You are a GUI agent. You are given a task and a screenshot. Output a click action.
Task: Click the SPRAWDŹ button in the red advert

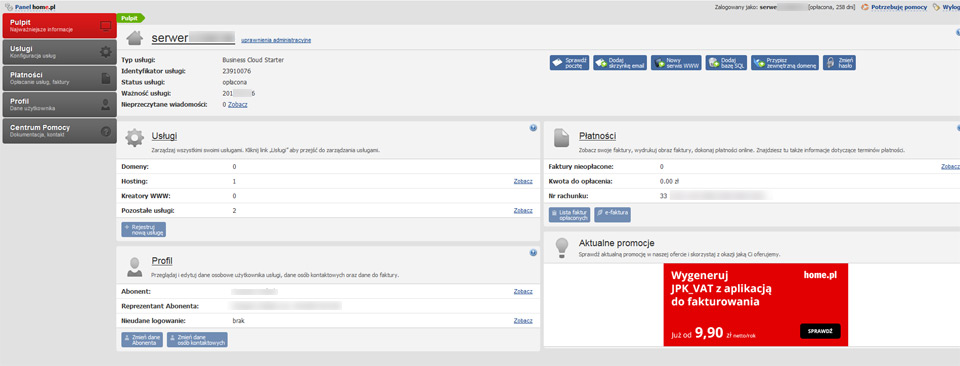click(820, 331)
